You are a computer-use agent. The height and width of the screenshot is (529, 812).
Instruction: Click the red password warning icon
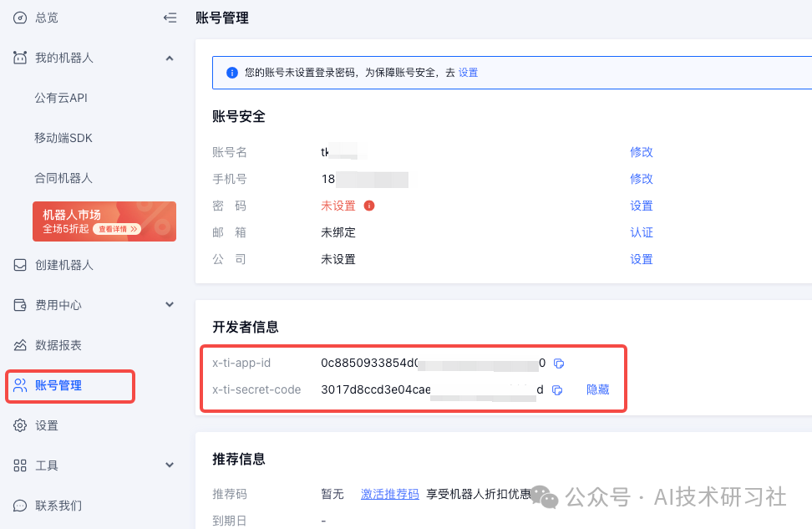point(369,206)
